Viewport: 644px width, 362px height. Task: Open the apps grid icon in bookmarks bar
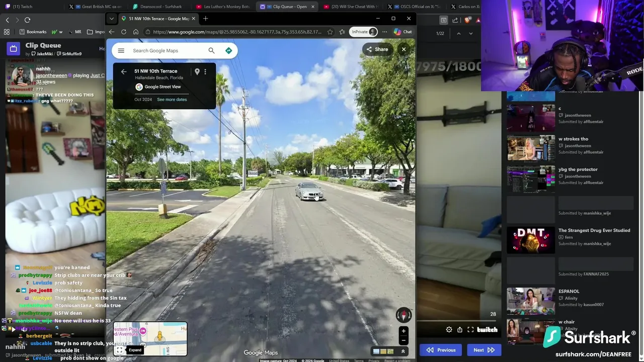pos(7,32)
